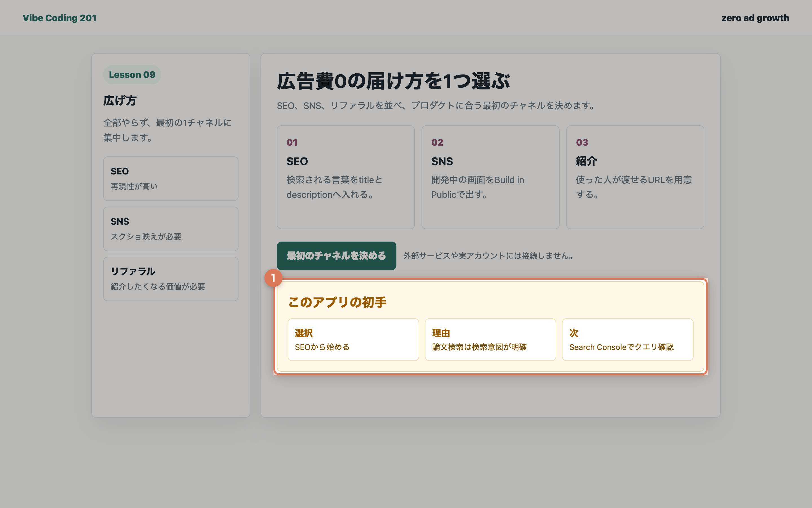Click the 広告費0の届け方を1つ選ぶ title
The image size is (812, 508).
393,81
